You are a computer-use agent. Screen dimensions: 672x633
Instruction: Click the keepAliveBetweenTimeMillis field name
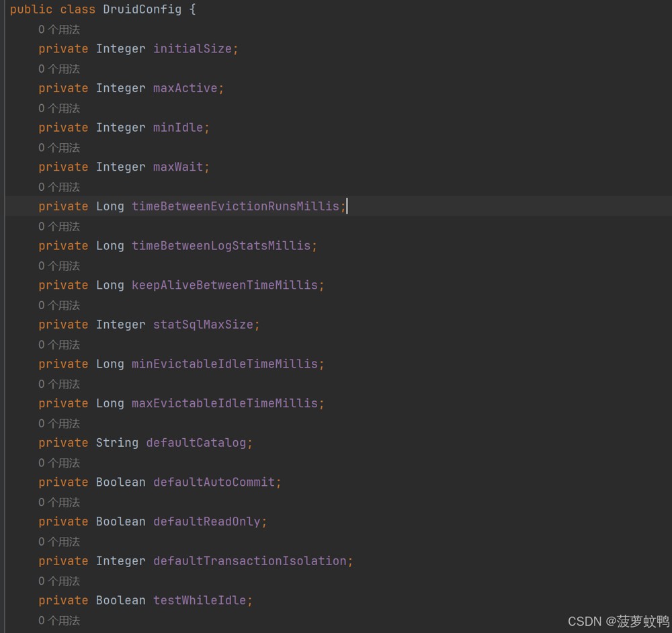224,286
